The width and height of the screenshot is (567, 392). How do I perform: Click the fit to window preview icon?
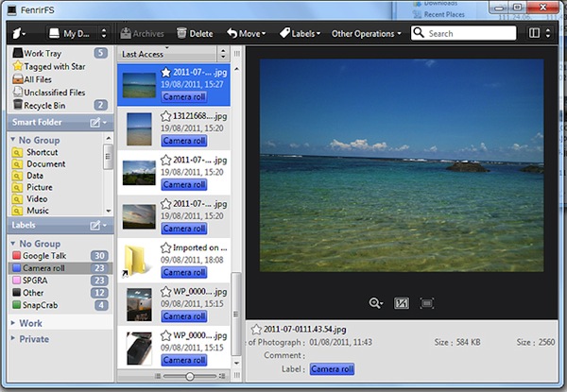427,303
